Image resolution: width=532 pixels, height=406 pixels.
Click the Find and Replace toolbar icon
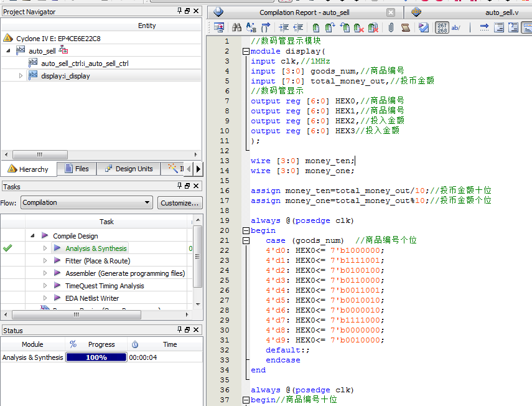[251, 27]
